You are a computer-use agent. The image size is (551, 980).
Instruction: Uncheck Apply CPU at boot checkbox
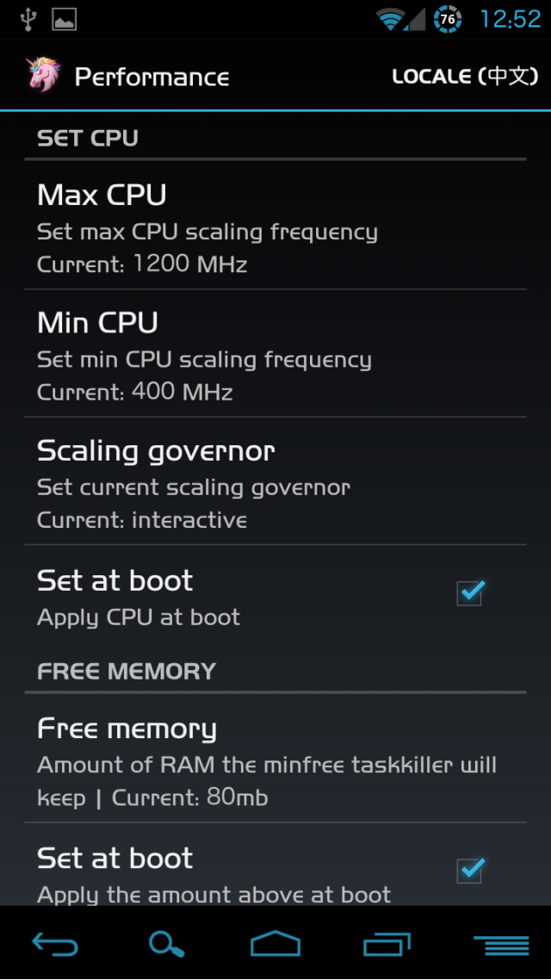[470, 592]
